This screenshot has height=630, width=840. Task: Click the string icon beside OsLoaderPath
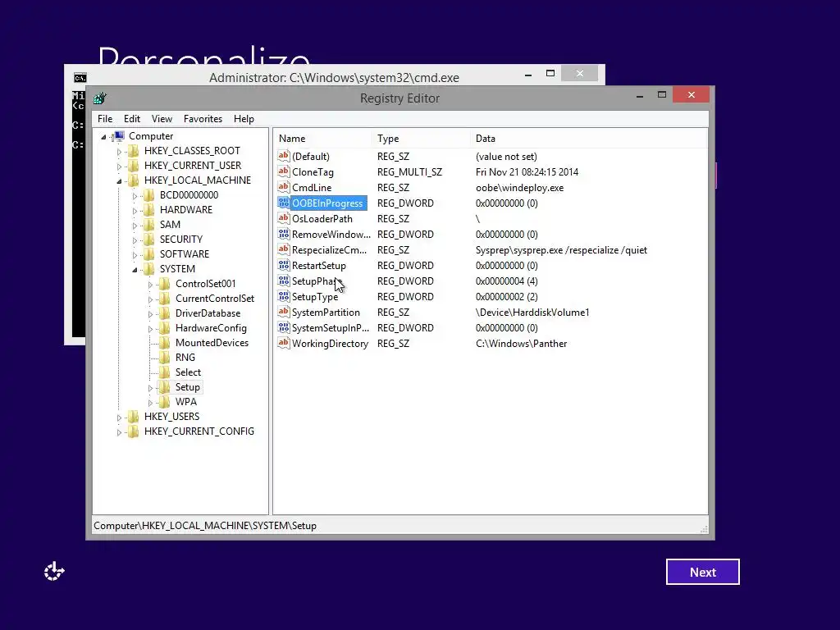[283, 218]
